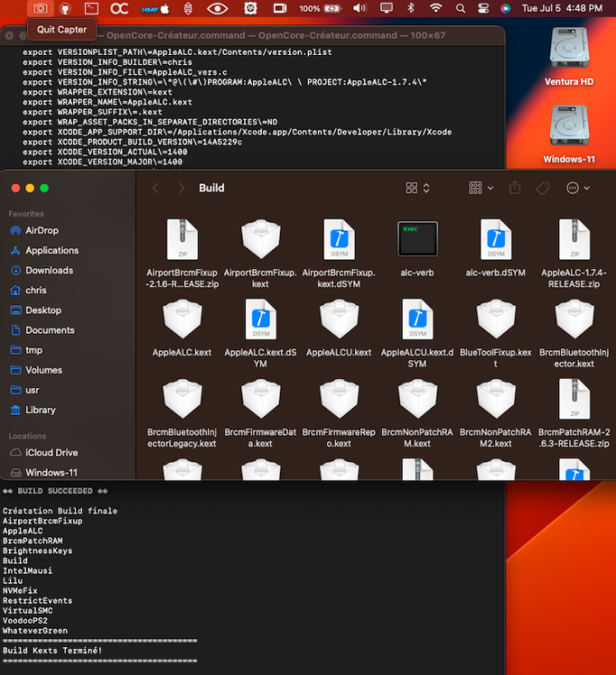Select BrcmFirmwareData.kext file
Viewport: 616px width, 675px height.
click(x=260, y=413)
